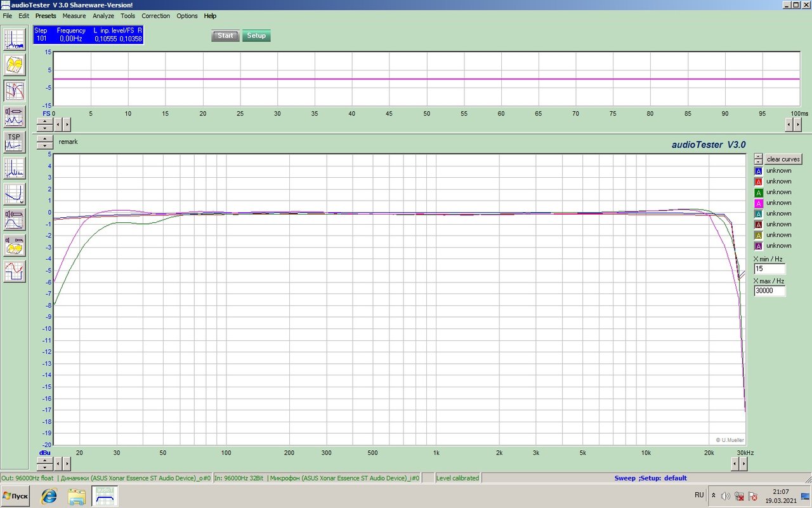Viewport: 812px width, 508px height.
Task: Click the stepper up beside clear curves
Action: [x=758, y=157]
